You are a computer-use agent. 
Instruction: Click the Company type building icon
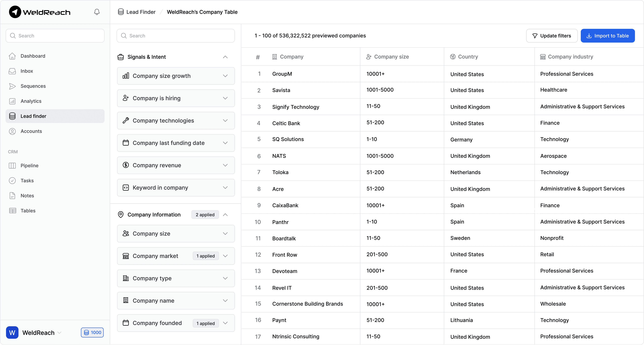[x=126, y=278]
